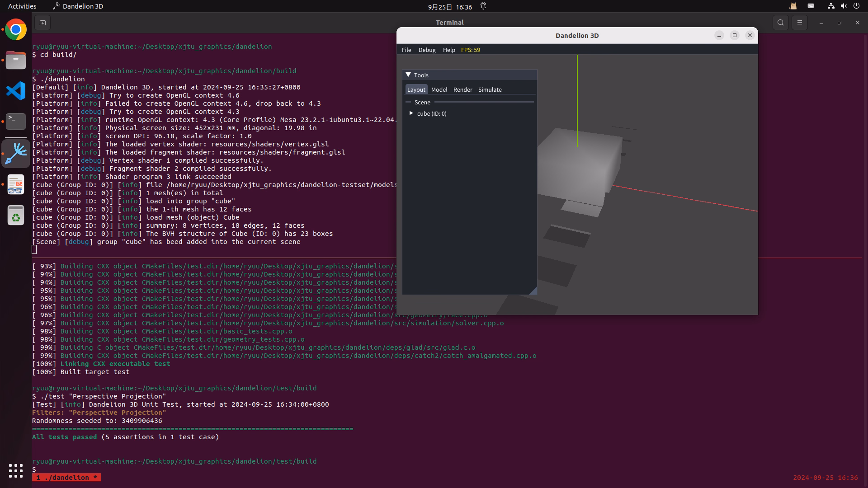Launch Visual Studio Code from dock
The width and height of the screenshot is (868, 488).
[16, 91]
